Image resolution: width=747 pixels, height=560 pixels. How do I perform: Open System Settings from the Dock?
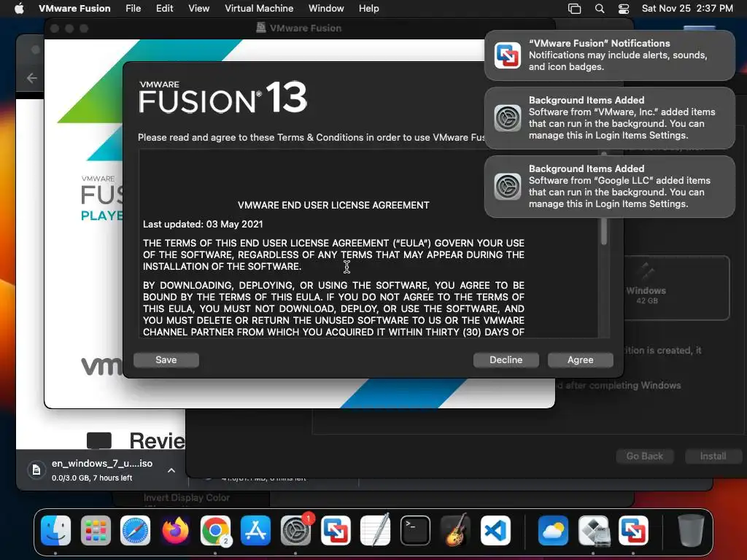coord(295,530)
